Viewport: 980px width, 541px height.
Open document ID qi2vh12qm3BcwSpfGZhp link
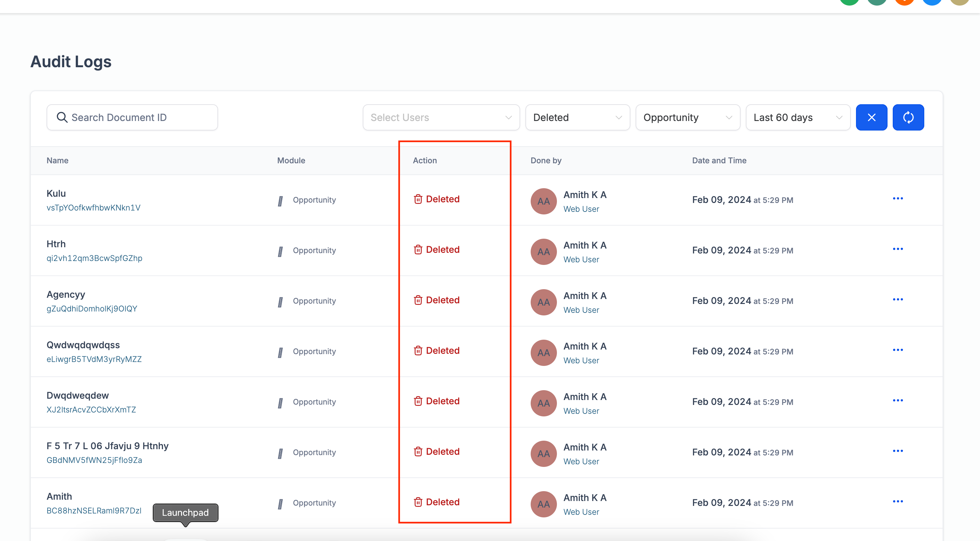click(x=94, y=258)
